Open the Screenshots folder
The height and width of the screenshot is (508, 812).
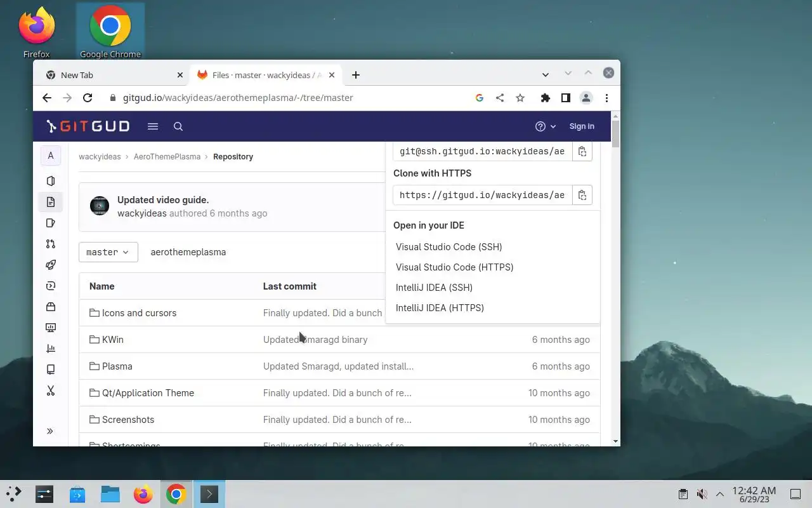(x=128, y=420)
